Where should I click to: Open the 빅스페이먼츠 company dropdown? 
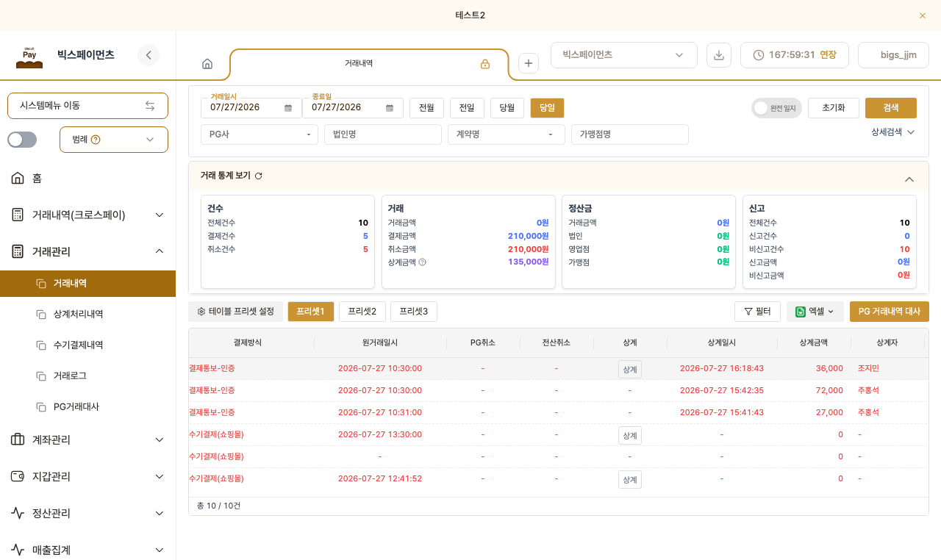click(x=624, y=55)
